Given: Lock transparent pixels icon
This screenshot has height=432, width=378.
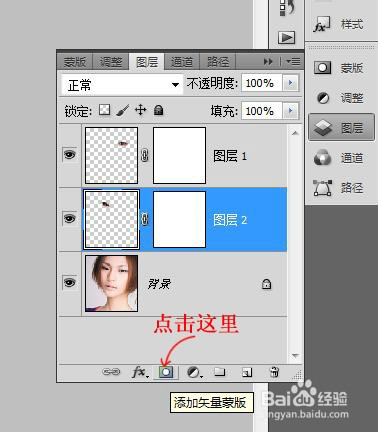Looking at the screenshot, I should pyautogui.click(x=105, y=110).
